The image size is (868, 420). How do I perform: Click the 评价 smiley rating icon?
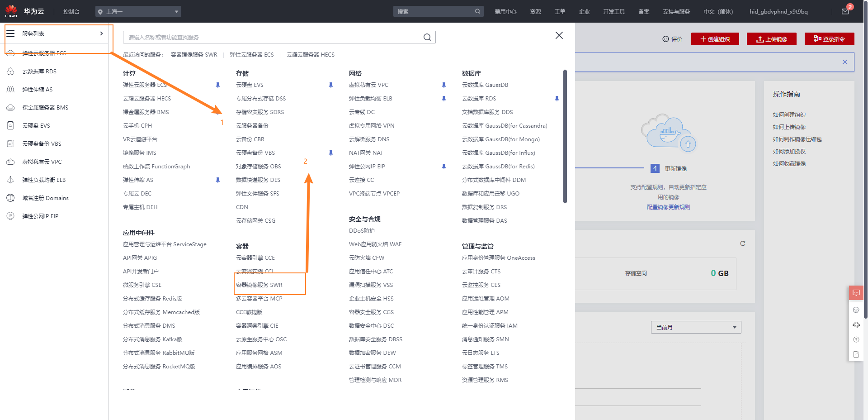click(665, 39)
